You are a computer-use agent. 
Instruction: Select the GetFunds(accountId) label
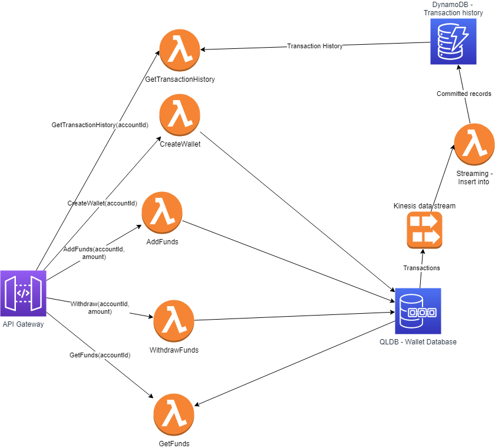[x=100, y=355]
